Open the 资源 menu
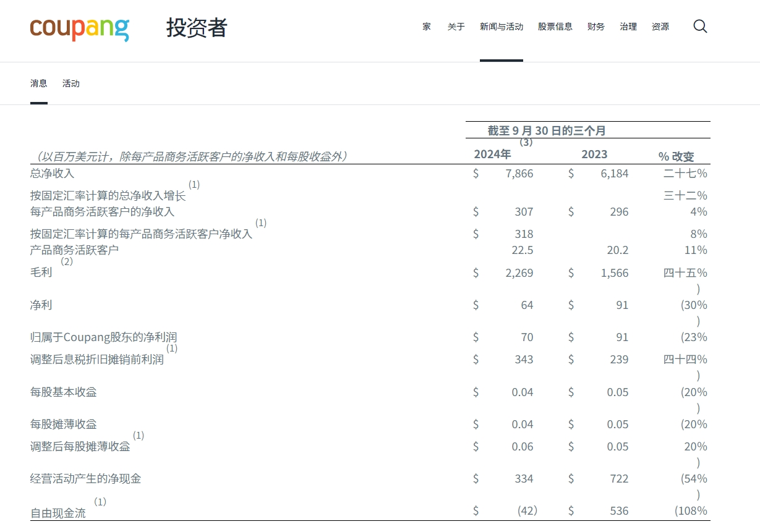This screenshot has height=532, width=760. (x=660, y=27)
